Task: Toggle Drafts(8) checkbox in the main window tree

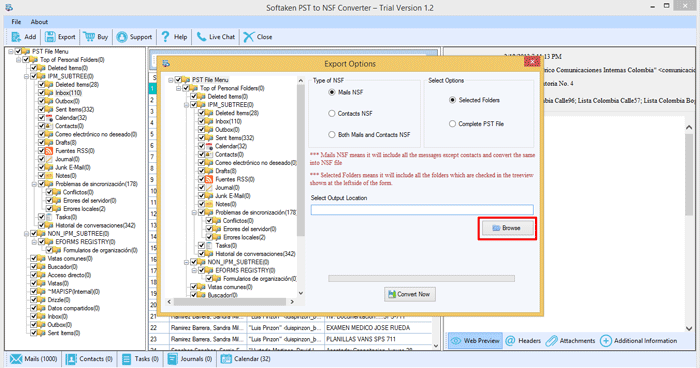Action: [42, 142]
